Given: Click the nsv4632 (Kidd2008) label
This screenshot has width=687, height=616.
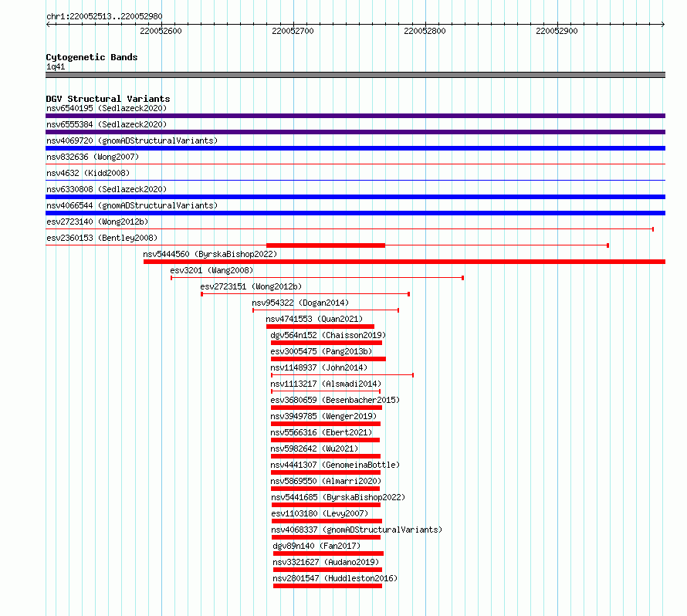Looking at the screenshot, I should click(x=88, y=173).
